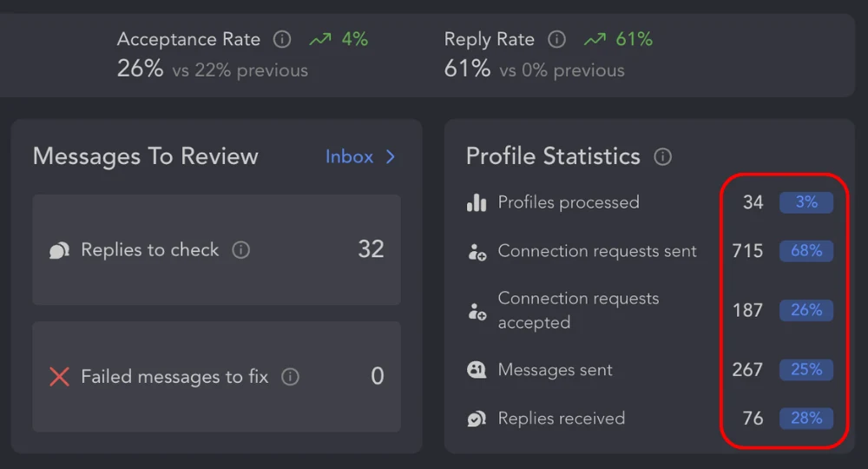Click the 'vs 22% previous' text
This screenshot has width=868, height=469.
point(240,71)
